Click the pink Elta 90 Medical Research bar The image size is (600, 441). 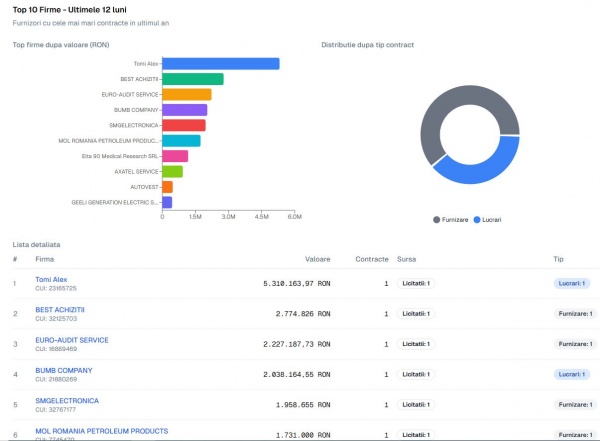tap(175, 156)
